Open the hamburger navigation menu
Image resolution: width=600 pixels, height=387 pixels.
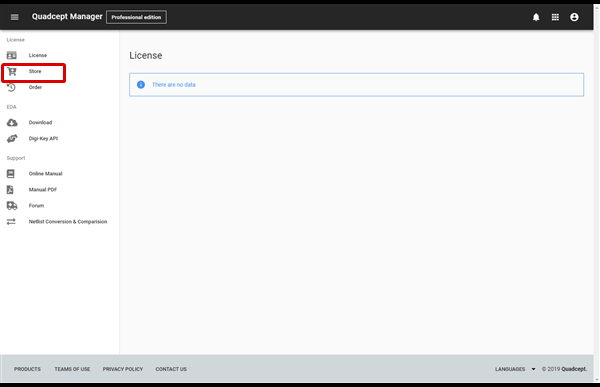[15, 17]
